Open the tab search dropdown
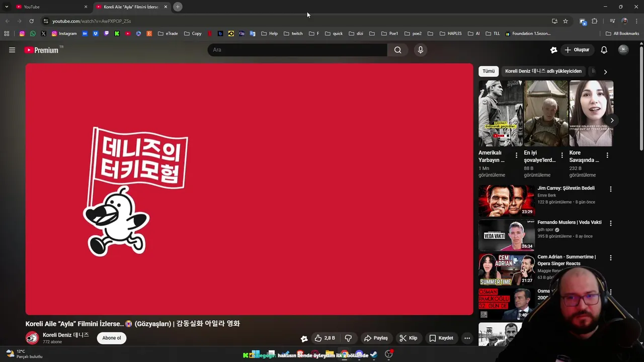The width and height of the screenshot is (644, 362). (x=7, y=7)
